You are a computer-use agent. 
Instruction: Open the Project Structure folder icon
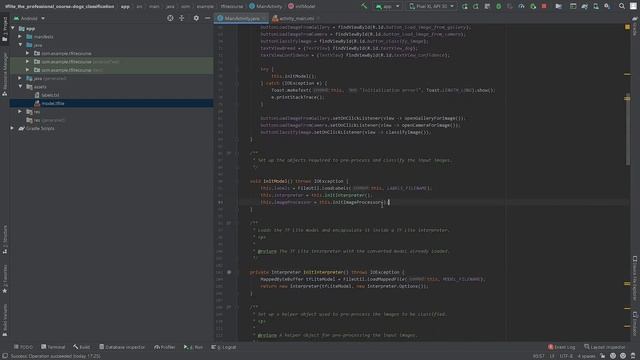[x=559, y=7]
